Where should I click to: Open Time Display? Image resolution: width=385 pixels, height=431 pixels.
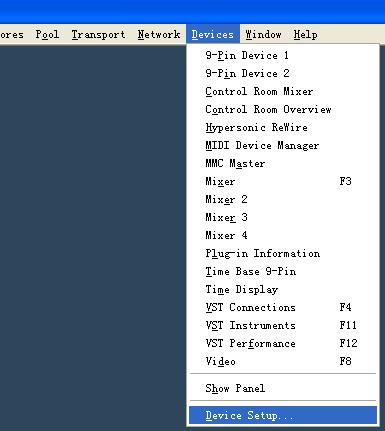point(283,289)
